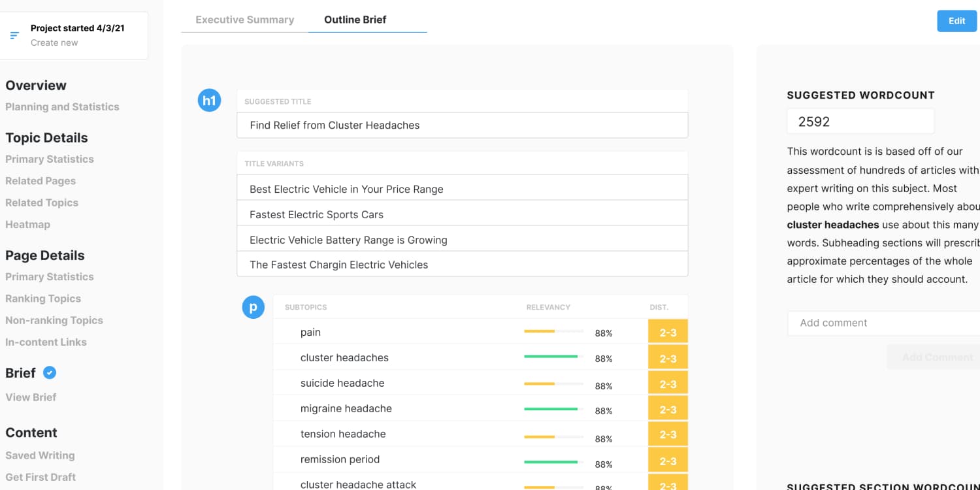Screen dimensions: 980x490
Task: Click the pain subtopic relevancy bar
Action: (x=553, y=332)
